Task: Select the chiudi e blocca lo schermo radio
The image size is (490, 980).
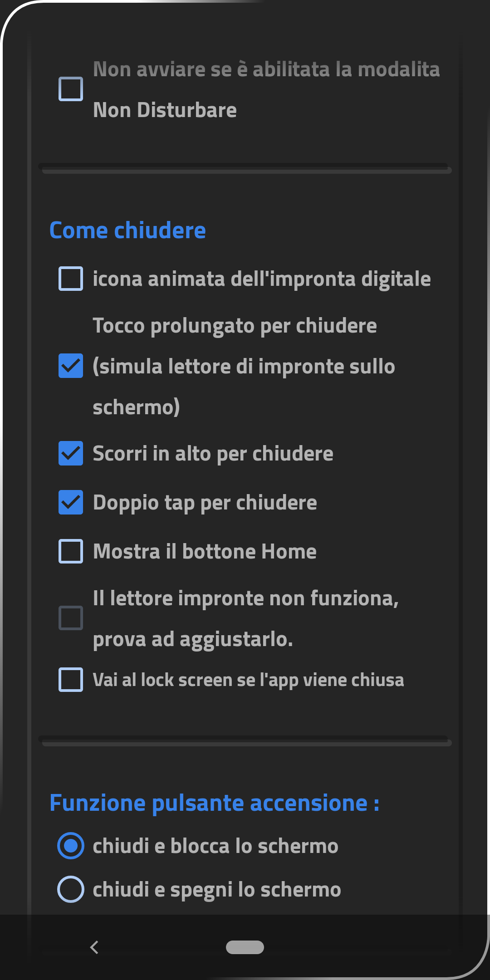Action: (71, 846)
